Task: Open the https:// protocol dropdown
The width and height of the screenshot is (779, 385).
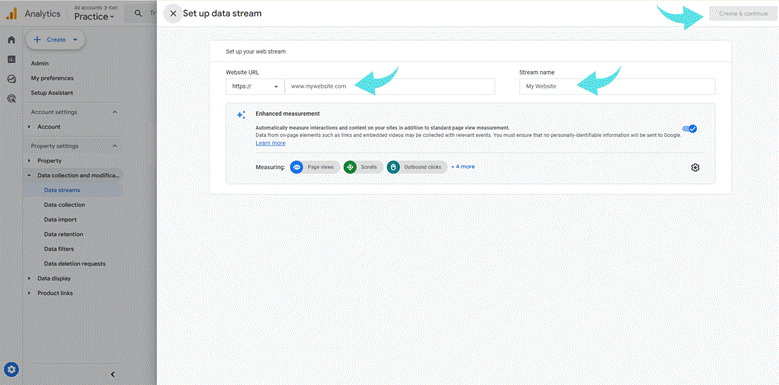Action: point(255,86)
